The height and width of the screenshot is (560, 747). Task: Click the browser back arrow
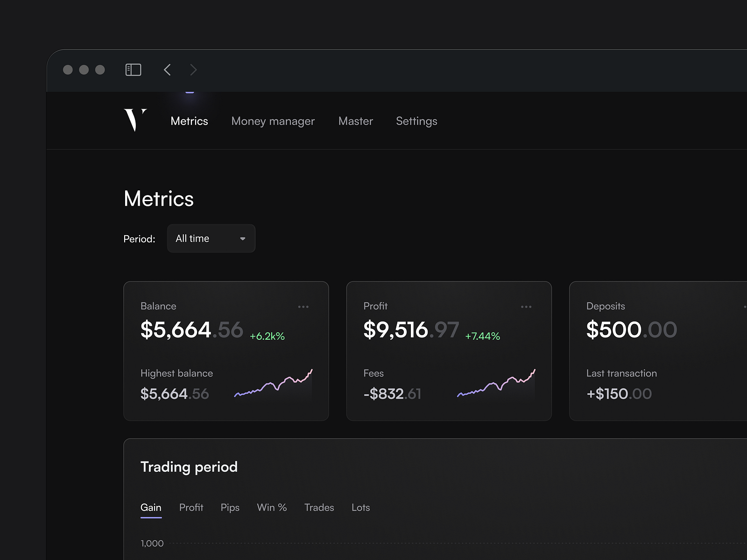(167, 70)
